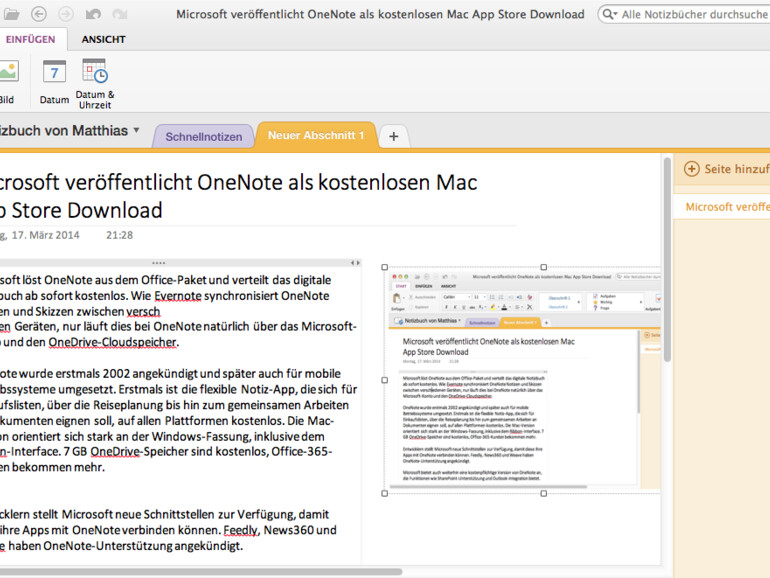The height and width of the screenshot is (578, 770).
Task: Click the vertical page scrollbar
Action: 667,260
